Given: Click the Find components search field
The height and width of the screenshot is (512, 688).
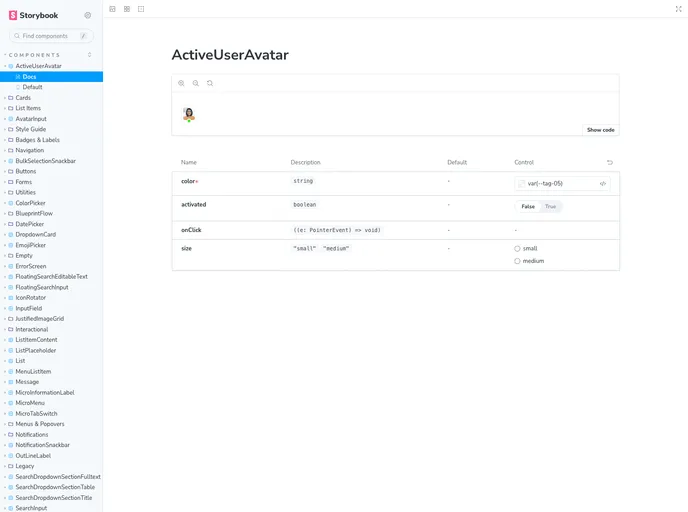Looking at the screenshot, I should tap(50, 36).
